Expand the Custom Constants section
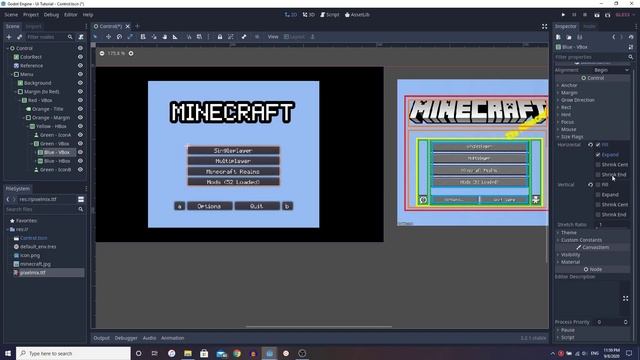This screenshot has height=360, width=640. (581, 240)
